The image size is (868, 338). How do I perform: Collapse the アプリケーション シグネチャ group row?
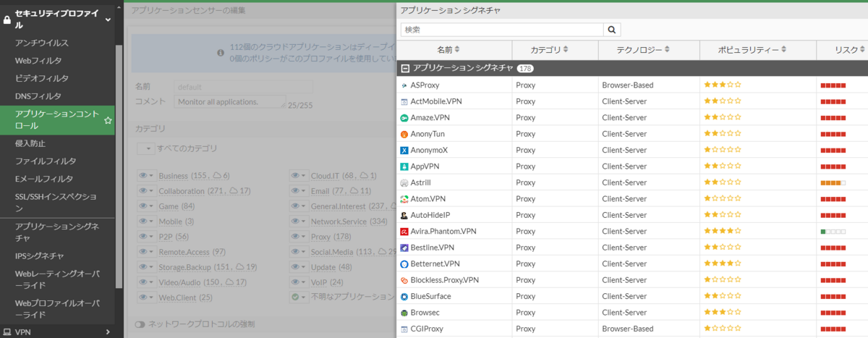coord(405,67)
